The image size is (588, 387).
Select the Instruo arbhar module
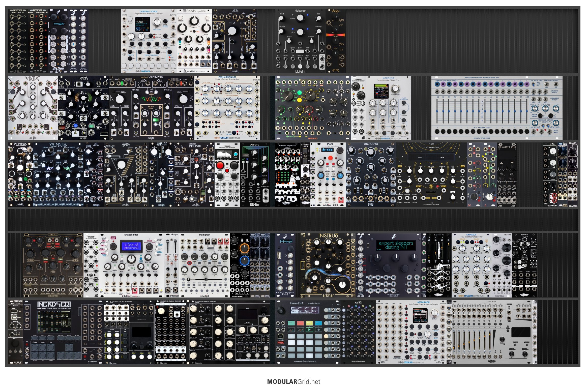328,265
